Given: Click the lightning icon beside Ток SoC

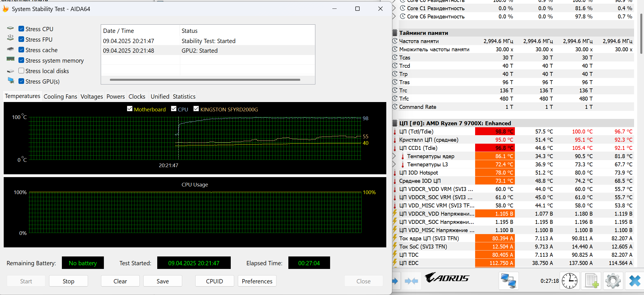Looking at the screenshot, I should [x=395, y=246].
